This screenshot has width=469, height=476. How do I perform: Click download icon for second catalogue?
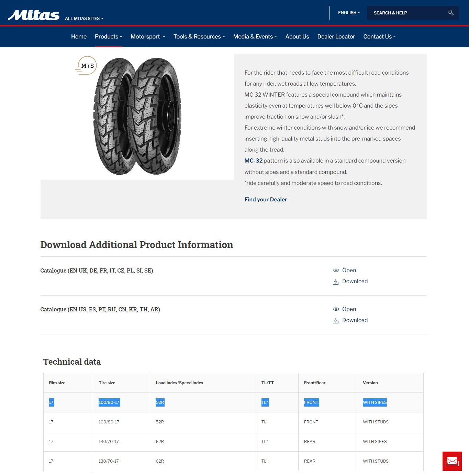336,321
